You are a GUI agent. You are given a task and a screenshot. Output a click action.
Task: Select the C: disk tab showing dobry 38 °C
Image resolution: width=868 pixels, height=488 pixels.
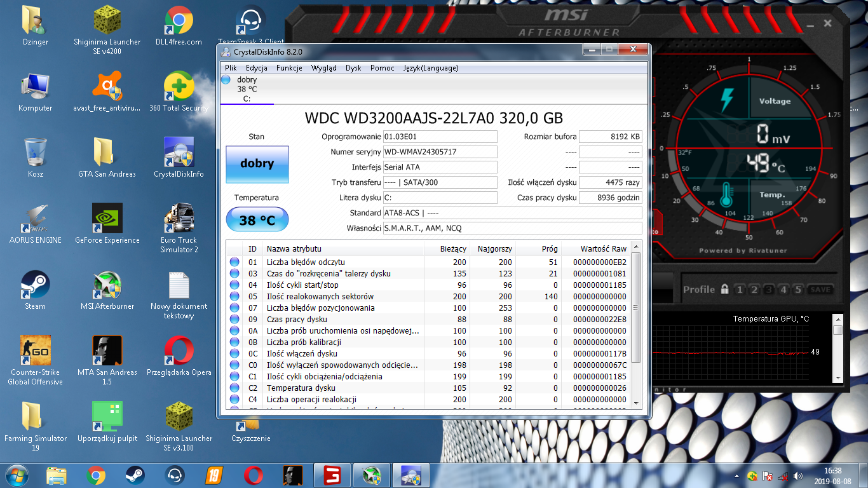(x=247, y=89)
